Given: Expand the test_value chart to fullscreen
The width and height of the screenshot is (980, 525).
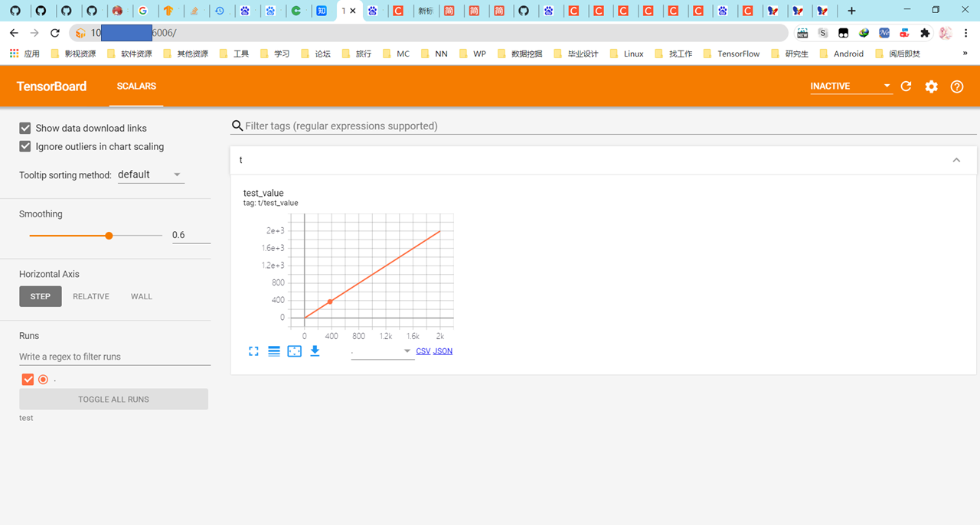Looking at the screenshot, I should pos(253,351).
